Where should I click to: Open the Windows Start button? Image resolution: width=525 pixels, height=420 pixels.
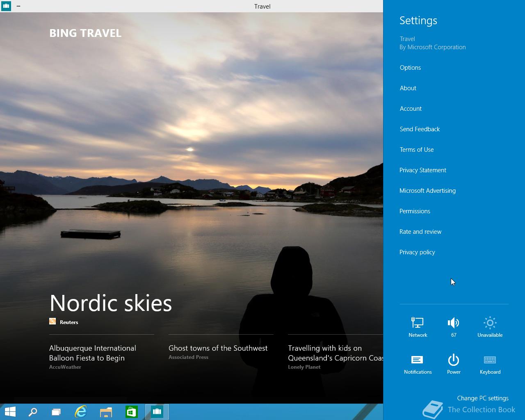click(10, 412)
